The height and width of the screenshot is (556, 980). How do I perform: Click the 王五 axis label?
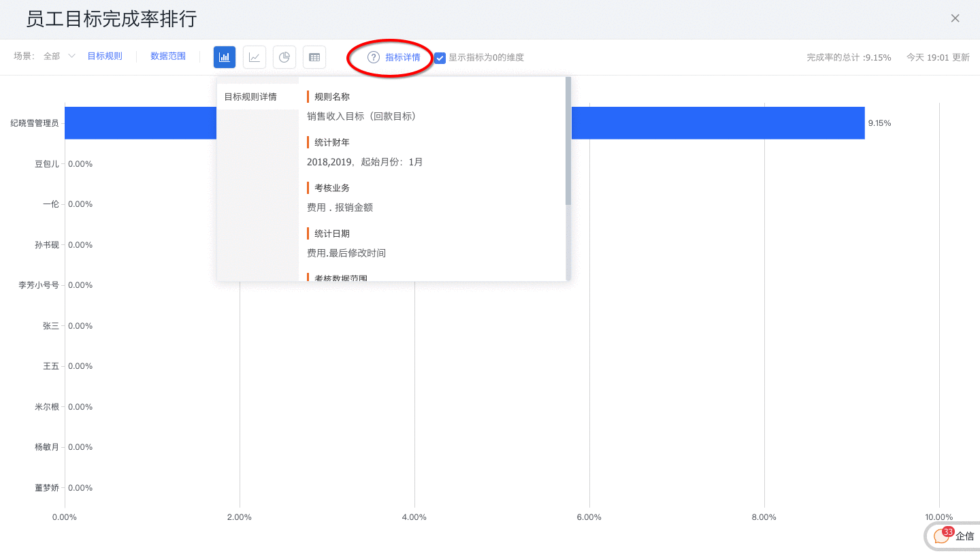[x=51, y=366]
